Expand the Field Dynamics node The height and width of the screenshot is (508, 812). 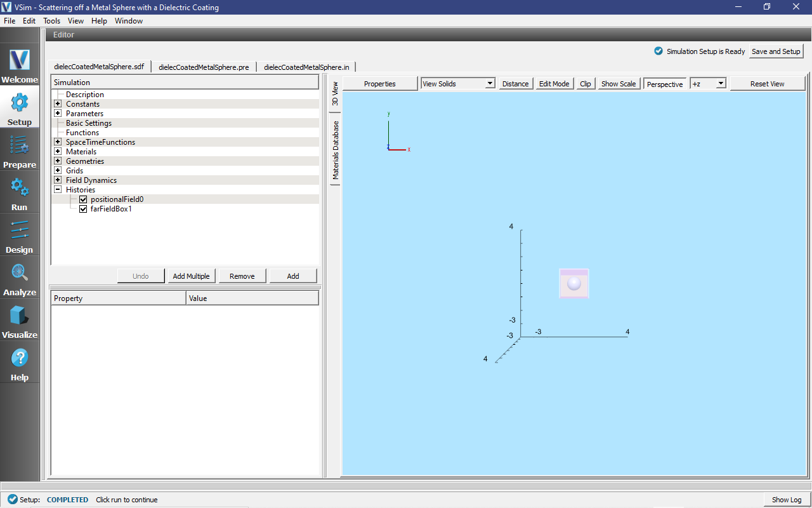click(58, 180)
